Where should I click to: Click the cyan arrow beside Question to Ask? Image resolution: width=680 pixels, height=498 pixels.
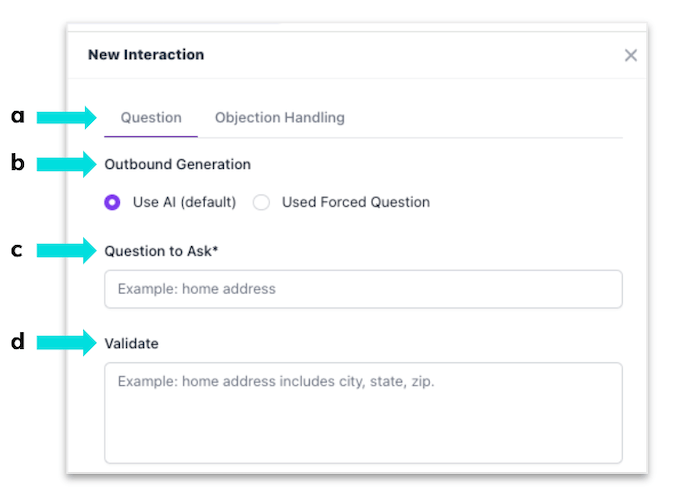(67, 251)
